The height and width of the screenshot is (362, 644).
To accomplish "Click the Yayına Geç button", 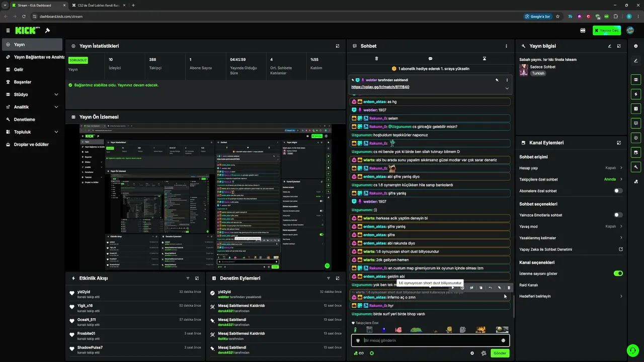I will [607, 31].
